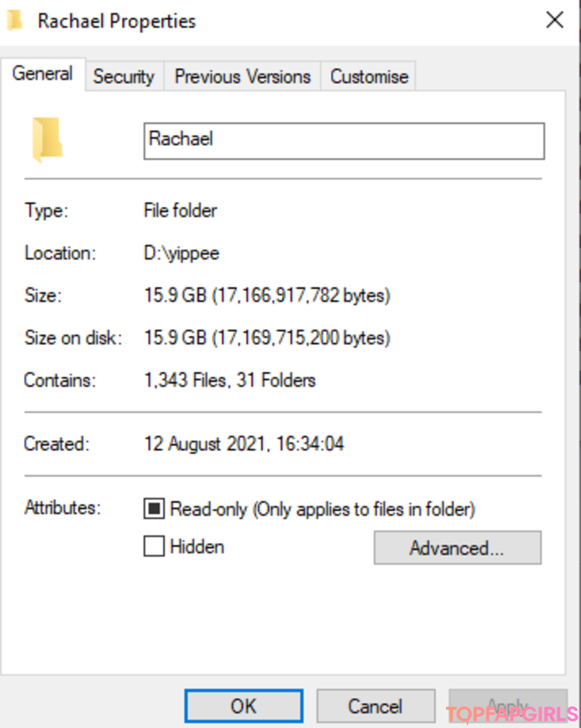The width and height of the screenshot is (581, 728).
Task: Click the File folder type value
Action: tap(180, 210)
